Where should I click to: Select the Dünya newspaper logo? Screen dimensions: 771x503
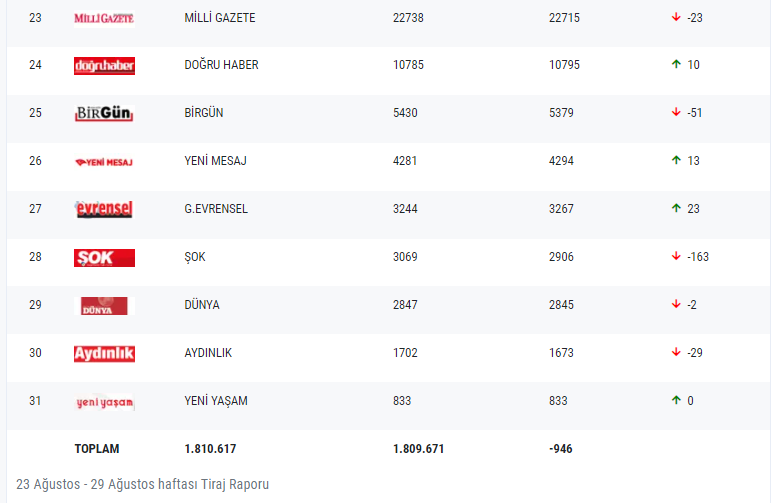[104, 306]
